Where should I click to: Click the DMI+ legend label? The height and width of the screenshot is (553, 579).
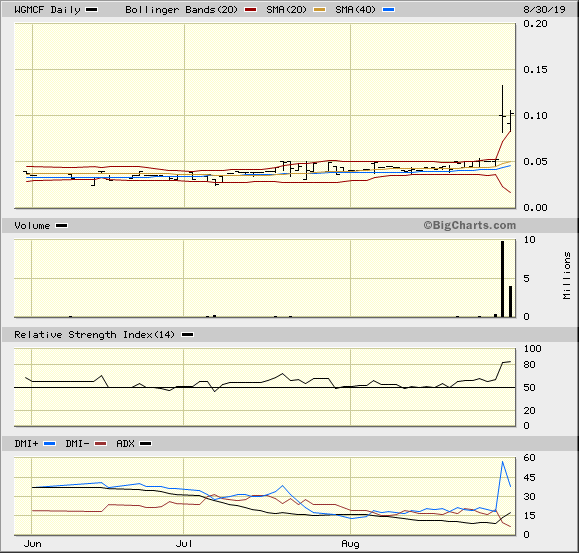26,443
